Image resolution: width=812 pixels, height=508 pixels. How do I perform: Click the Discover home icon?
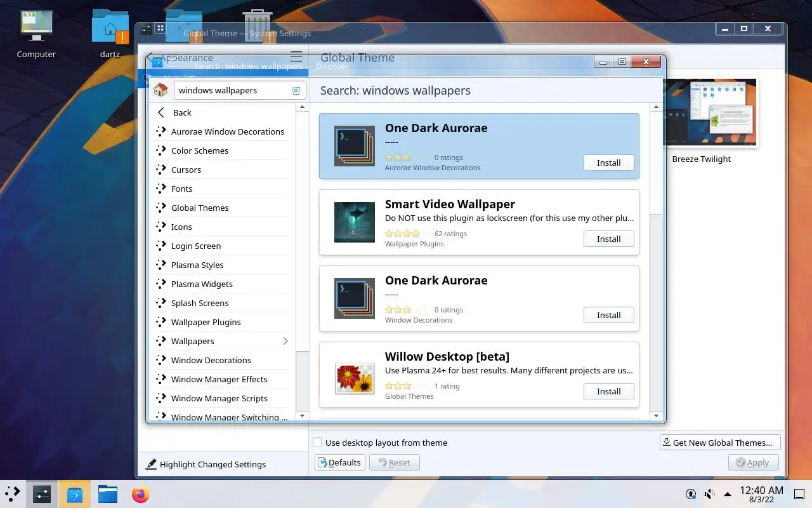point(160,90)
